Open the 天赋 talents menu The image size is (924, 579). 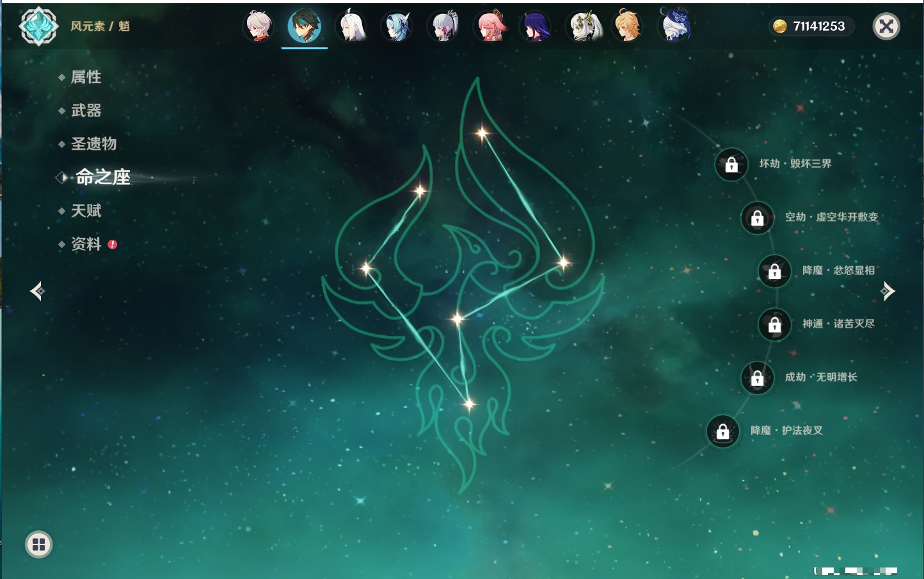tap(86, 210)
